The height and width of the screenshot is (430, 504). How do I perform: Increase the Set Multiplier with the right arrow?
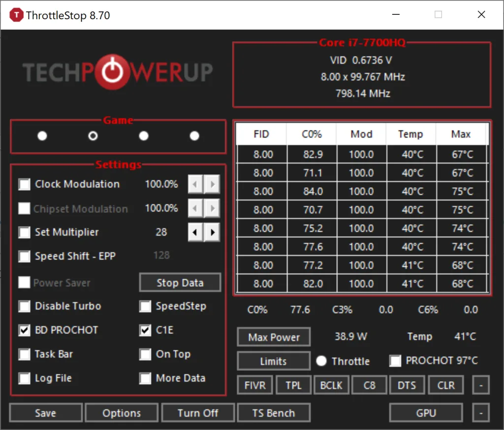tap(212, 232)
